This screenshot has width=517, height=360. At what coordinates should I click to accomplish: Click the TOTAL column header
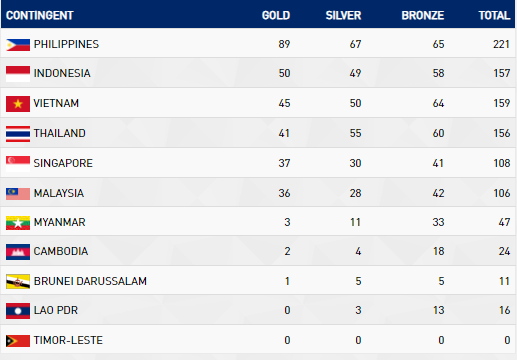(x=494, y=15)
